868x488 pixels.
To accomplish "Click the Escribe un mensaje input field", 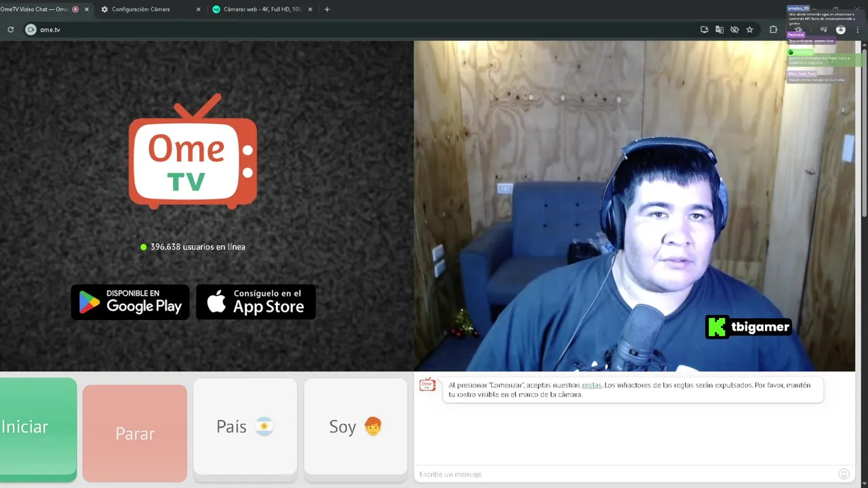I will pos(624,474).
